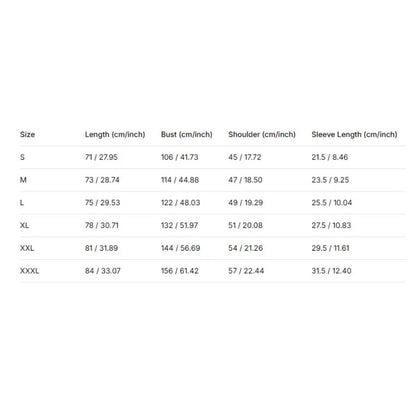This screenshot has width=416, height=416.
Task: Click the XXXL size row label
Action: [x=29, y=271]
